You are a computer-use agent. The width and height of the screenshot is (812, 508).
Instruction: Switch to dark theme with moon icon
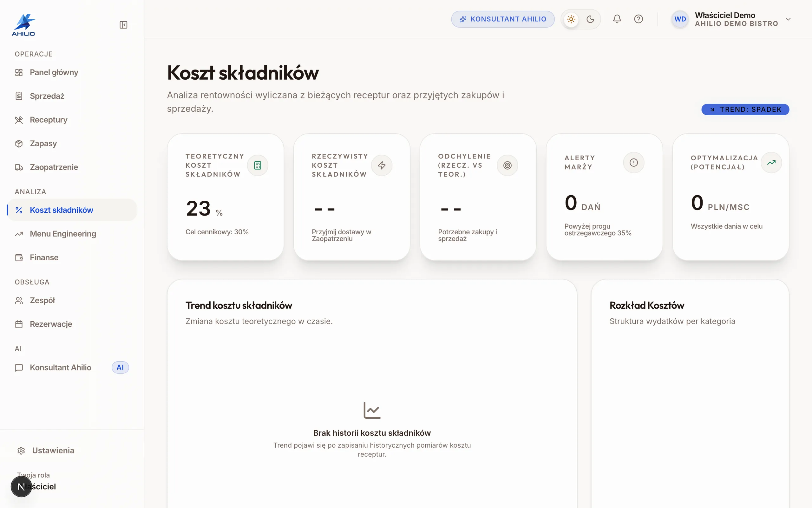[x=590, y=19]
